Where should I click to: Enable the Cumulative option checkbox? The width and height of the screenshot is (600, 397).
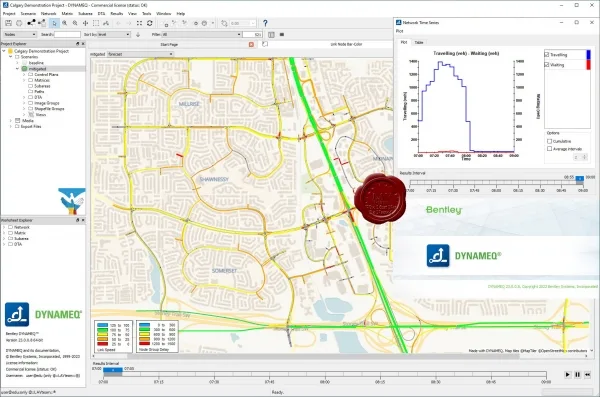tap(549, 141)
